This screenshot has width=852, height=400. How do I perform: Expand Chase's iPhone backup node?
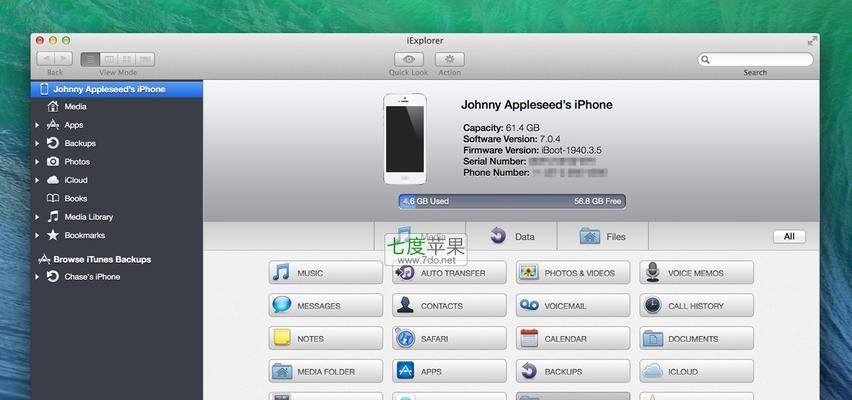point(37,277)
